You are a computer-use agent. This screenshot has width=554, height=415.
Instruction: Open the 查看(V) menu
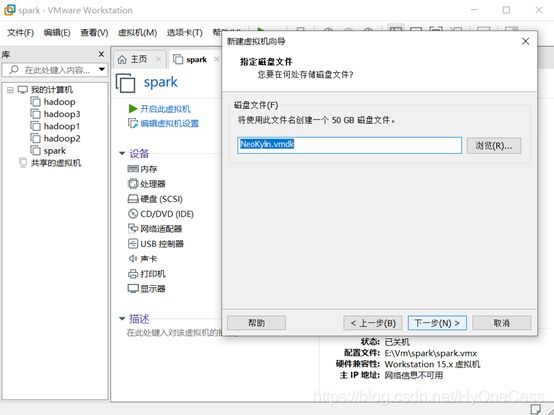pos(94,32)
